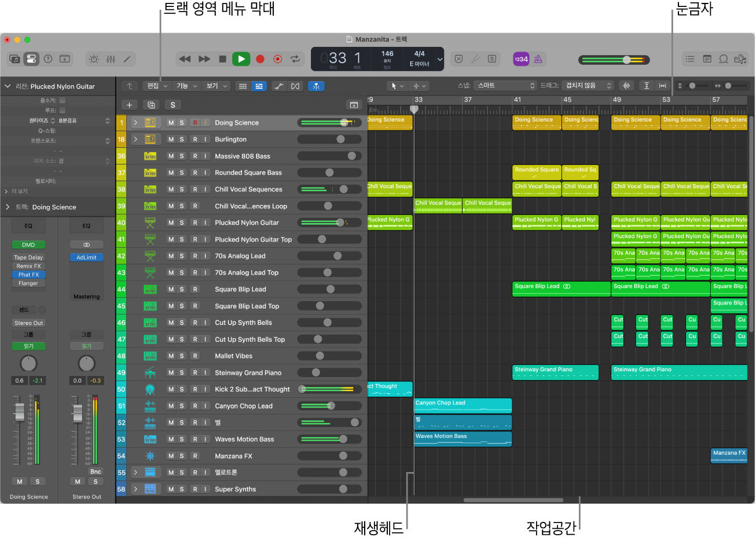Select the Canyon Chop Lead region
Screen dimensions: 756x541
pyautogui.click(x=463, y=405)
